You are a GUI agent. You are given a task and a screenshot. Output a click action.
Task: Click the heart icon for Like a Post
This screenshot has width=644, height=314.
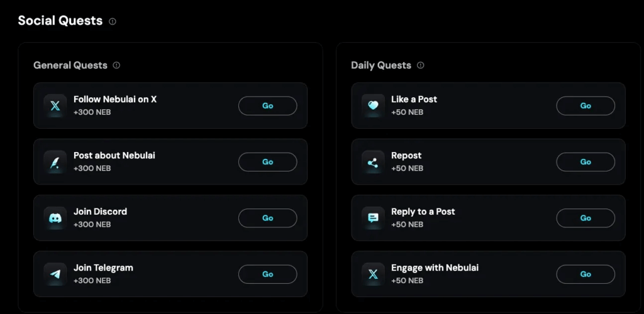click(x=373, y=106)
